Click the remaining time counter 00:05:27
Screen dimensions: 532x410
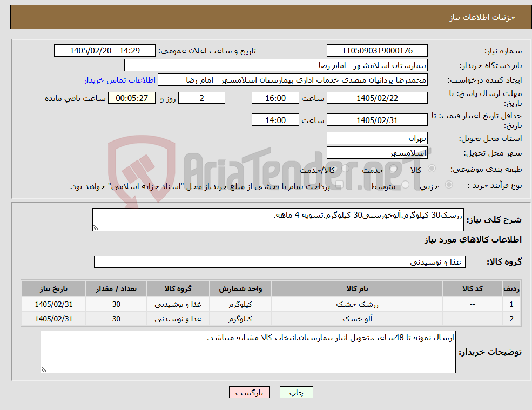[132, 98]
